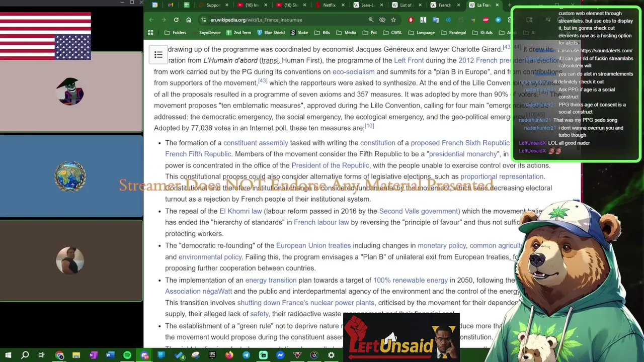Image resolution: width=644 pixels, height=362 pixels.
Task: Launch Spotify from the taskbar
Action: (x=127, y=355)
